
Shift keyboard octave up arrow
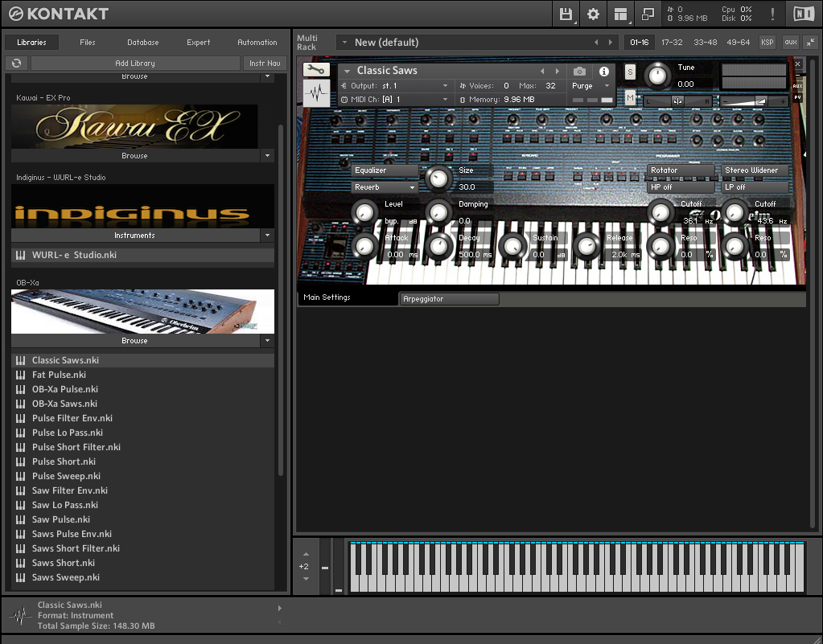pyautogui.click(x=306, y=554)
